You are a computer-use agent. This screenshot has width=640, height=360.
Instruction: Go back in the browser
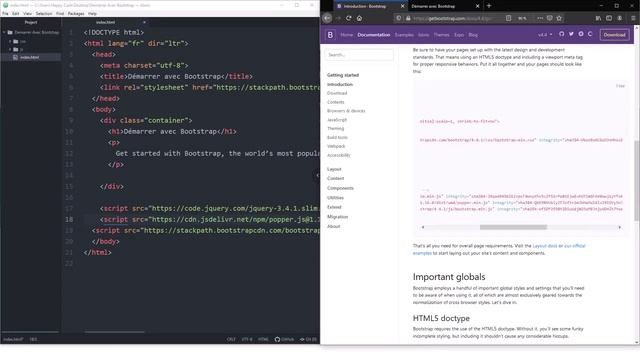[x=327, y=18]
